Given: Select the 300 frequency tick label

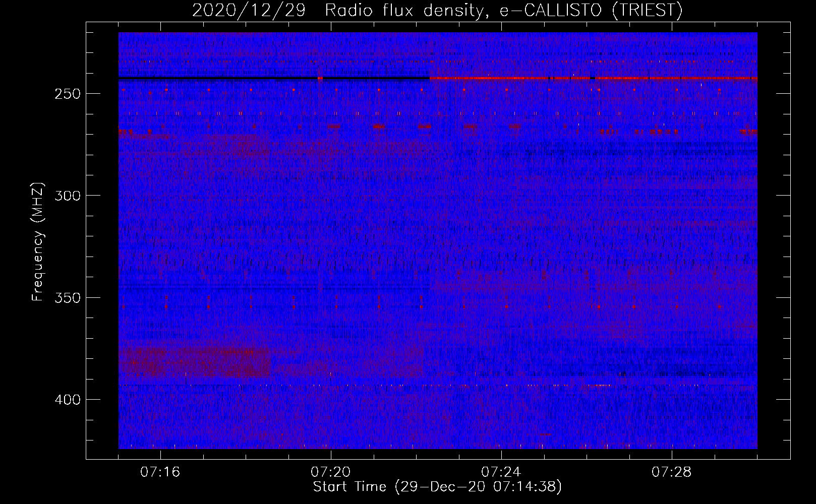Looking at the screenshot, I should (68, 196).
